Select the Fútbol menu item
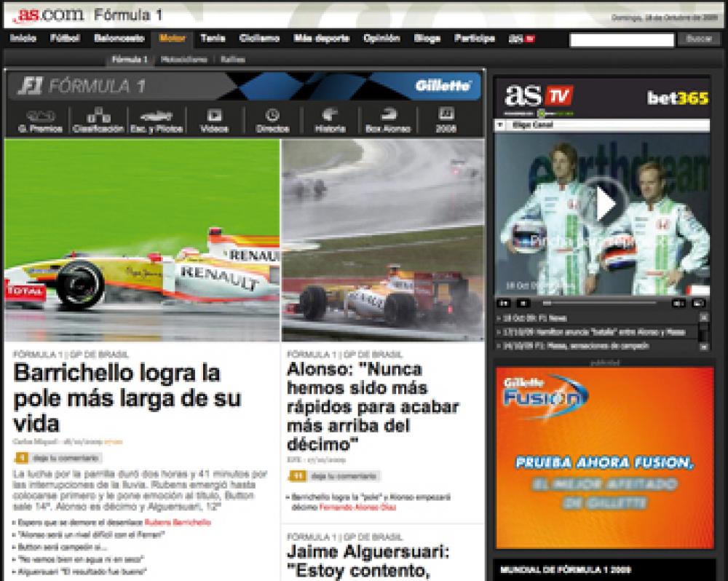 click(x=65, y=39)
